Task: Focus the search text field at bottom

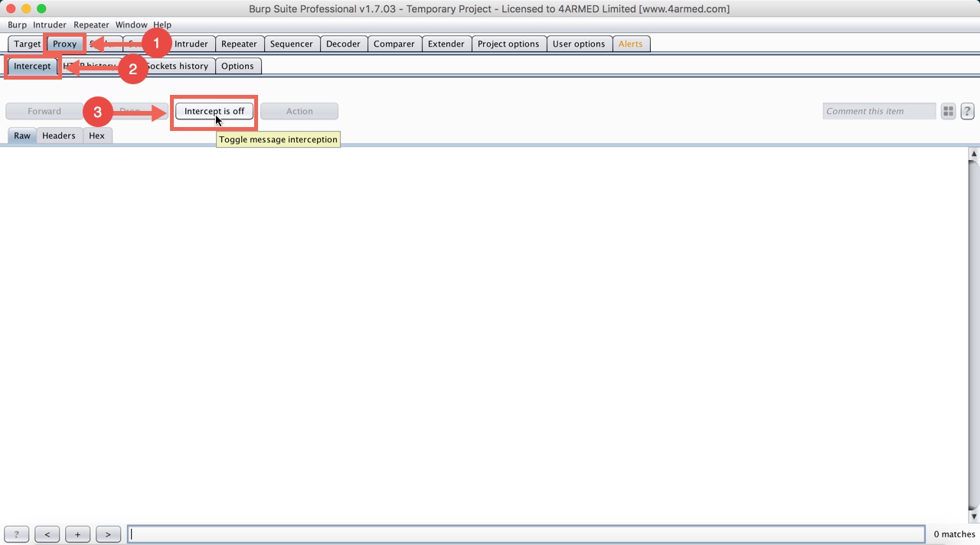Action: coord(526,534)
